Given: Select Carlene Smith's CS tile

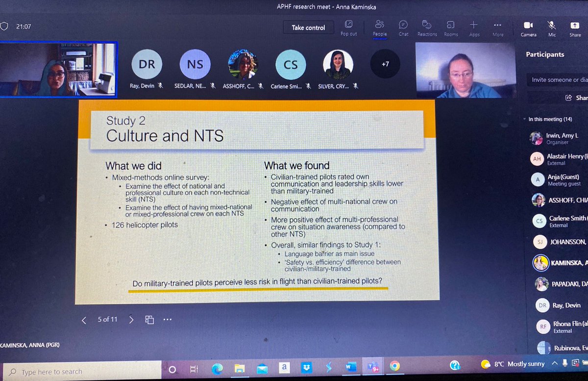Looking at the screenshot, I should pos(291,65).
